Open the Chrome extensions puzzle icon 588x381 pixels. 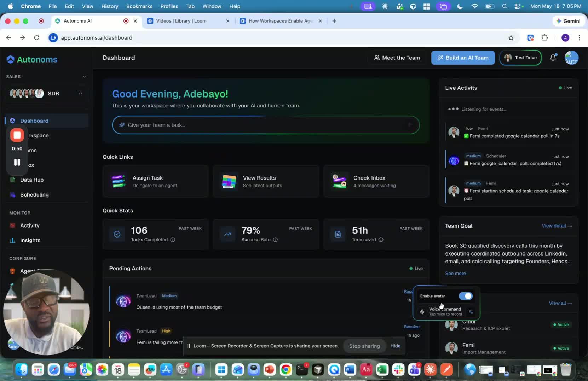pos(545,37)
